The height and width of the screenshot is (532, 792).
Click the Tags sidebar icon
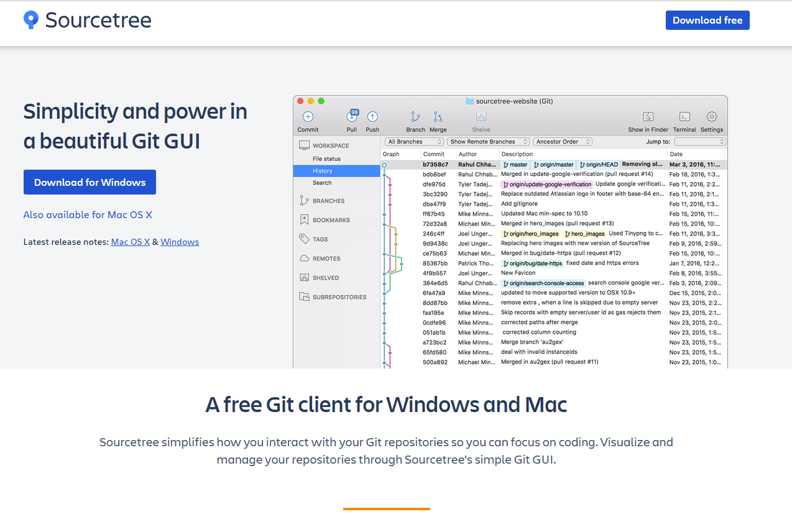click(304, 239)
